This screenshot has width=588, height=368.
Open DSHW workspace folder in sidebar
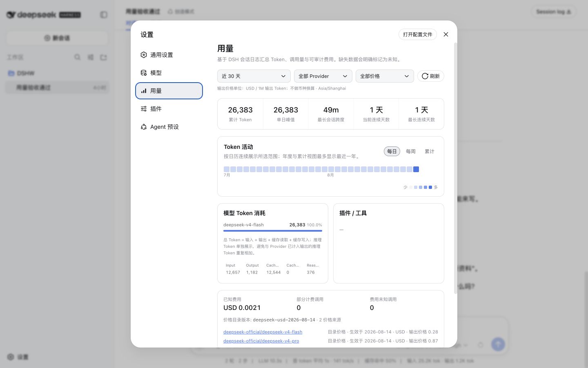click(57, 73)
